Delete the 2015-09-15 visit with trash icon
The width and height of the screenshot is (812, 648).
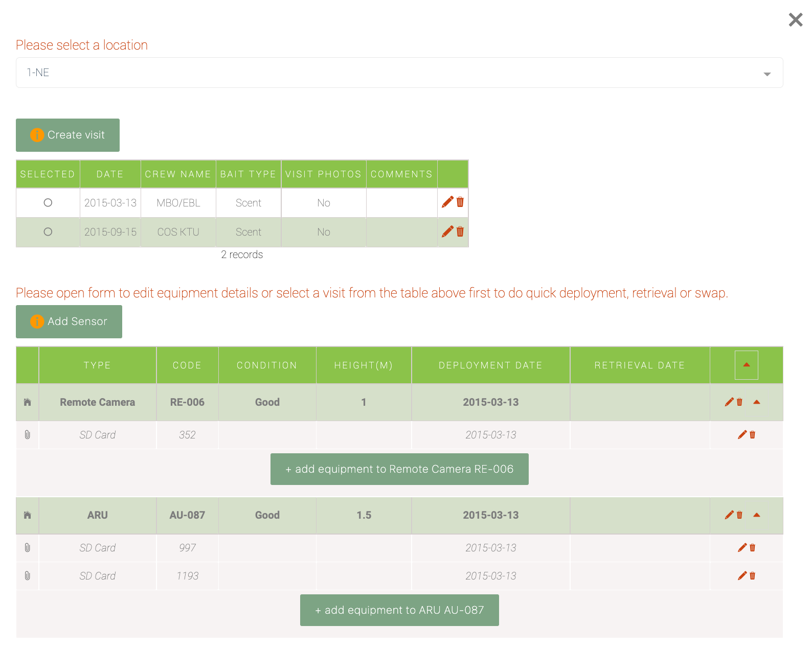click(x=460, y=232)
